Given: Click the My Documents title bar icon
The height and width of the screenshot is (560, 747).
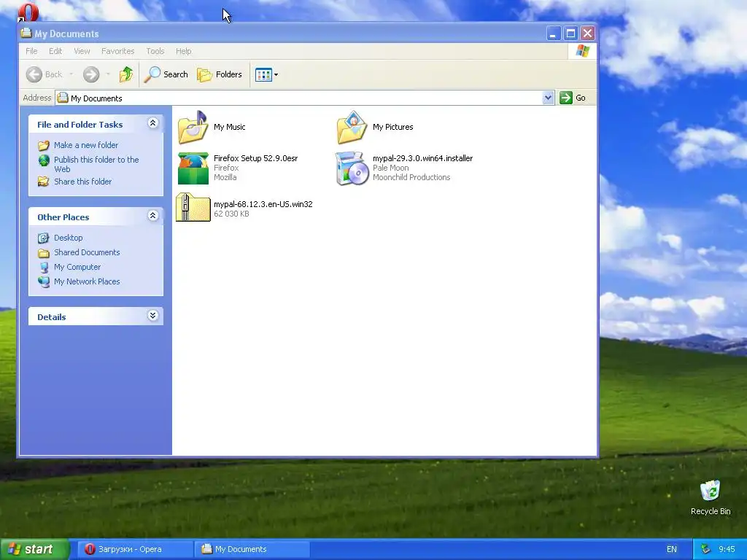Looking at the screenshot, I should pos(26,34).
